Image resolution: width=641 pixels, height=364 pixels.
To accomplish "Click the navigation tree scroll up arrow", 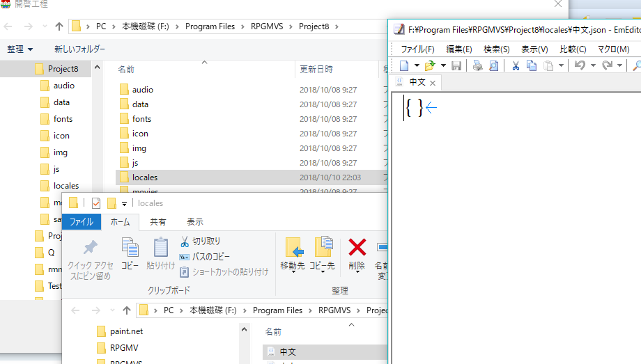I will [x=97, y=67].
